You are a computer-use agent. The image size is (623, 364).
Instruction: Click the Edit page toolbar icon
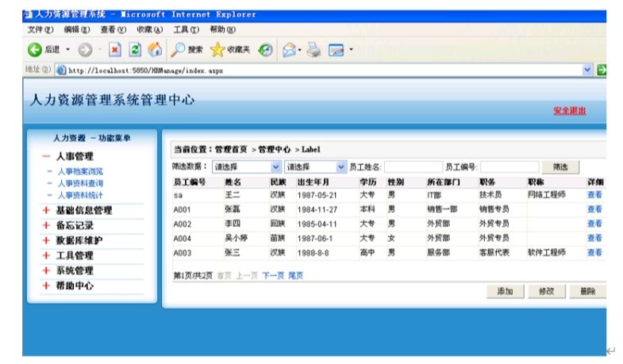click(x=336, y=50)
